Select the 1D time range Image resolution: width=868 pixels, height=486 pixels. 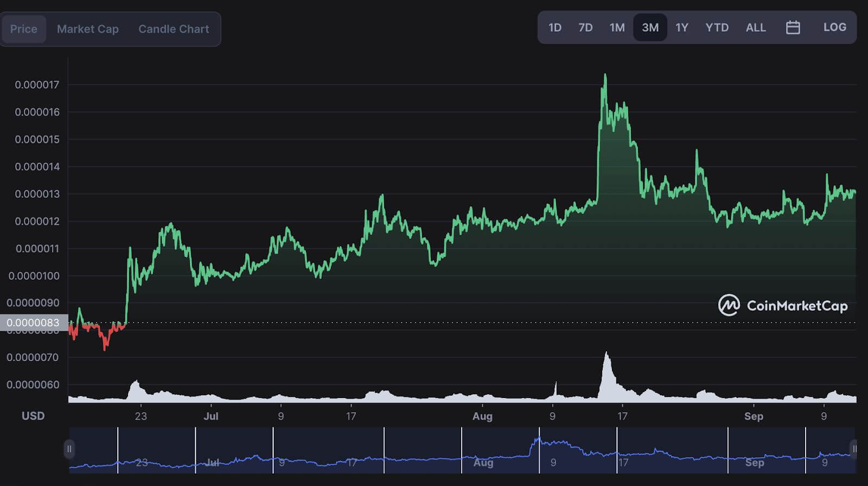[x=555, y=27]
